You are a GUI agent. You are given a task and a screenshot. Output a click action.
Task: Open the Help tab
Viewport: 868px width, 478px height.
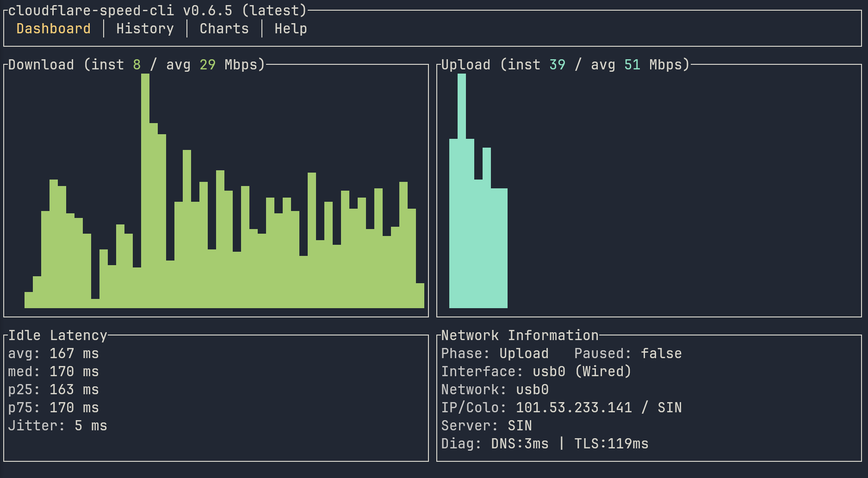coord(290,28)
